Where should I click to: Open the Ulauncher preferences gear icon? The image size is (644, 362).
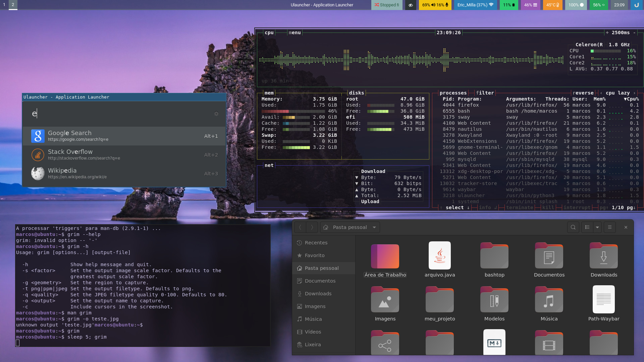click(x=216, y=114)
